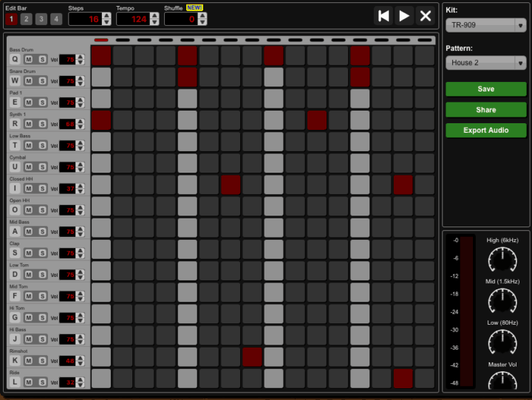Adjust the High (6kHz) EQ knob
This screenshot has height=400, width=532.
click(x=502, y=259)
